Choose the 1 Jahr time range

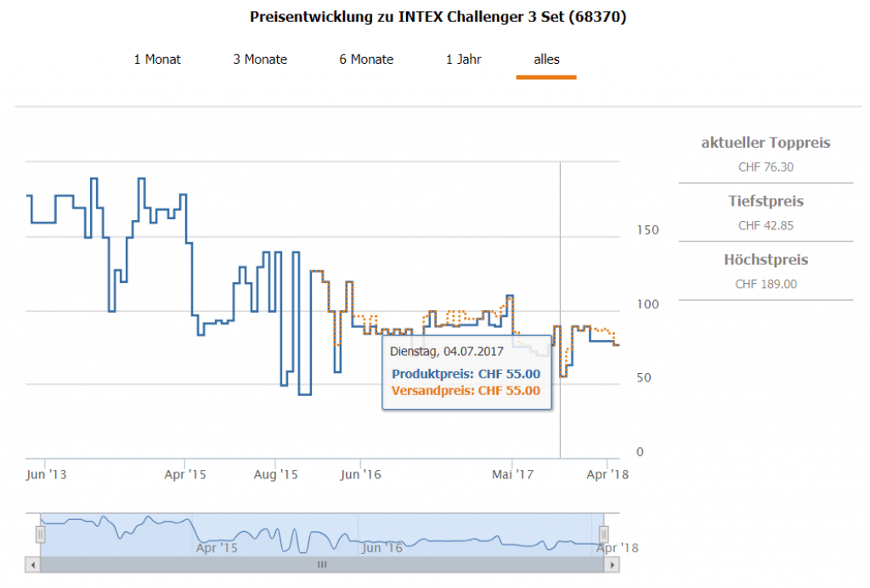[463, 59]
